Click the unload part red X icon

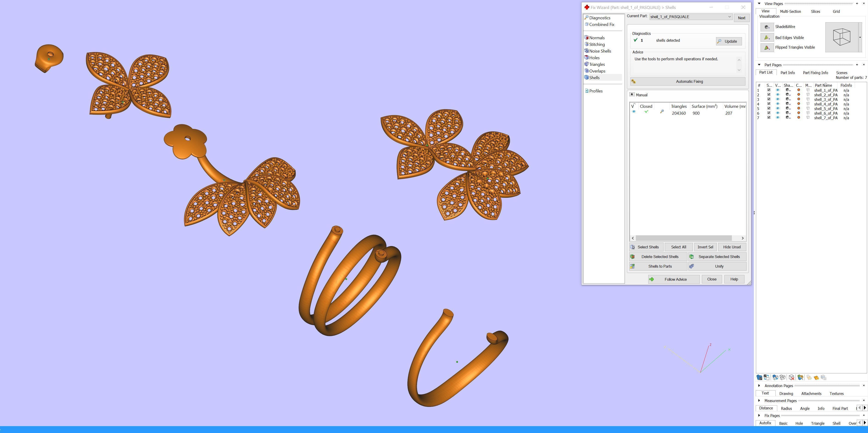click(791, 377)
